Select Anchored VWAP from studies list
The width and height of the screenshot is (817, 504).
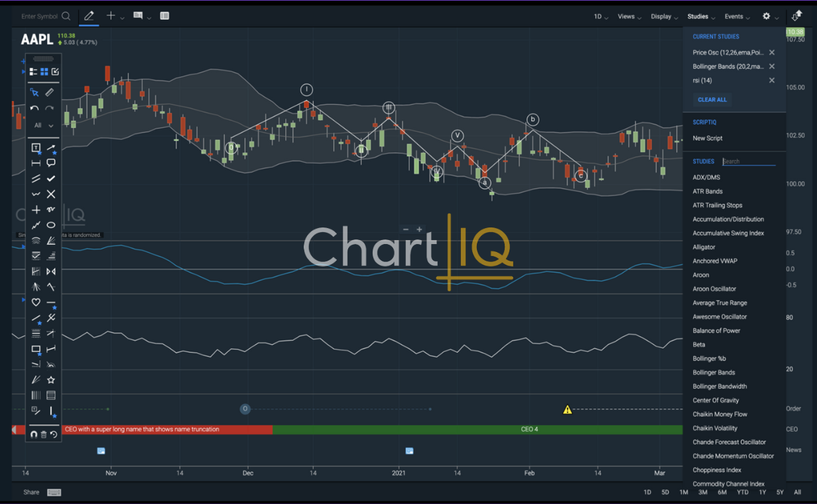(715, 261)
